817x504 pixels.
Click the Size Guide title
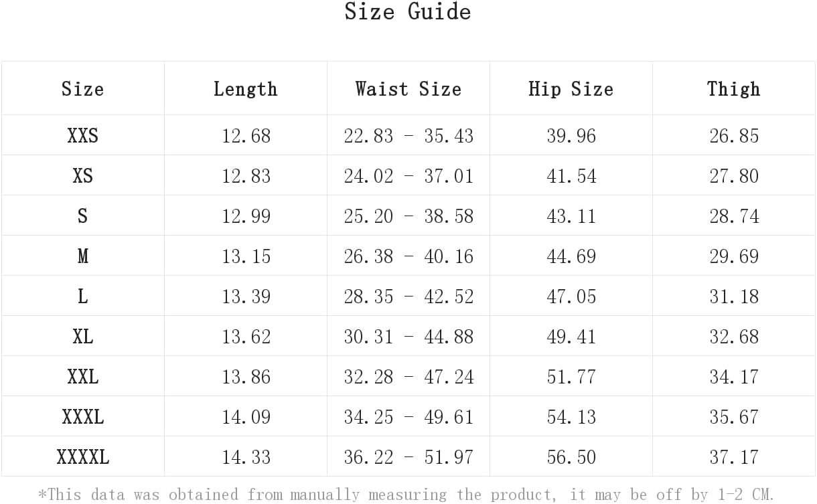click(x=408, y=12)
